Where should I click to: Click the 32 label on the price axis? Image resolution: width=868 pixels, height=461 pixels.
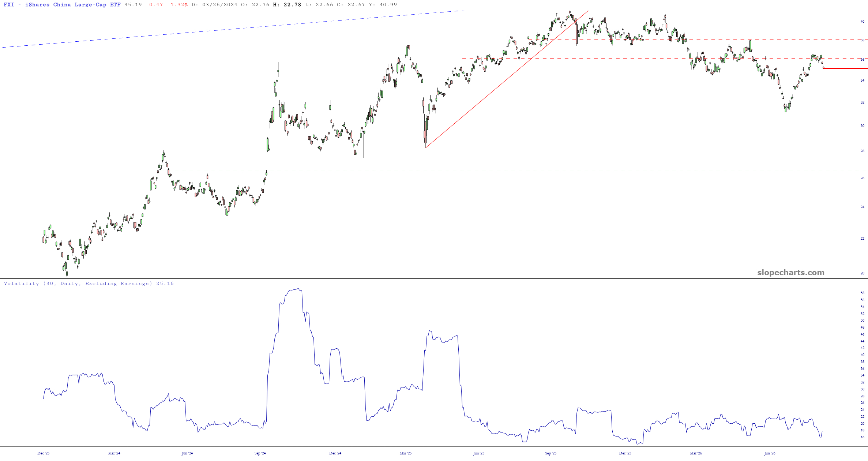tap(862, 102)
